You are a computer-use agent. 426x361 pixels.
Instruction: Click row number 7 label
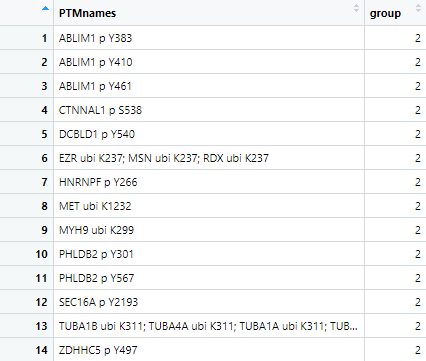coord(44,182)
